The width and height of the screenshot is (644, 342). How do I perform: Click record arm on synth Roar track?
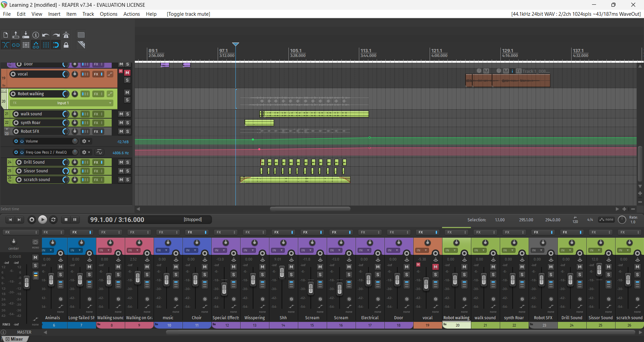(x=16, y=123)
